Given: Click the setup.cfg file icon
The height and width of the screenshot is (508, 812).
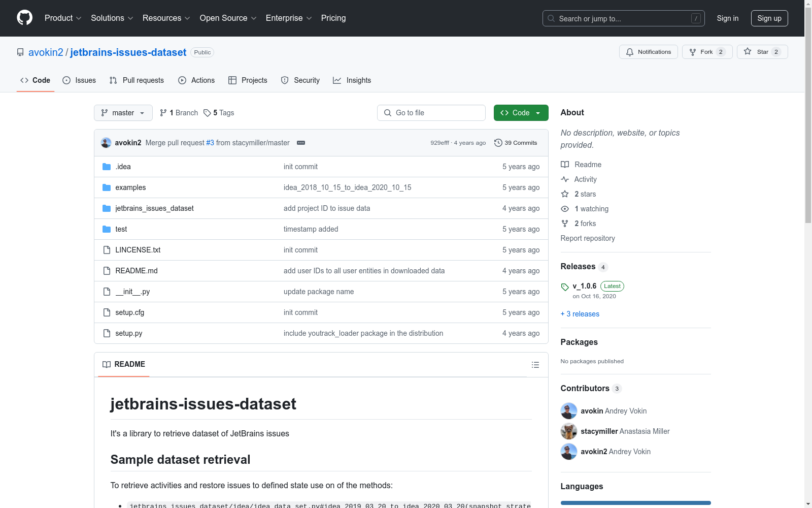Looking at the screenshot, I should coord(107,312).
